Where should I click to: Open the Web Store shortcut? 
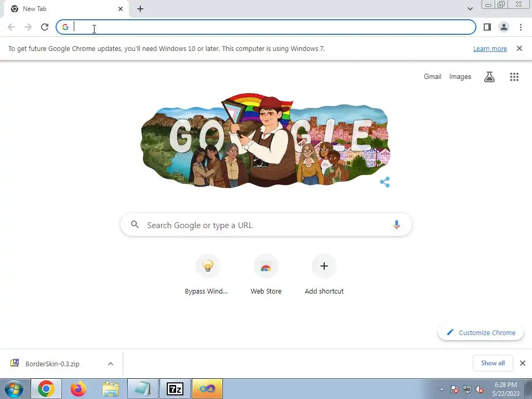266,275
